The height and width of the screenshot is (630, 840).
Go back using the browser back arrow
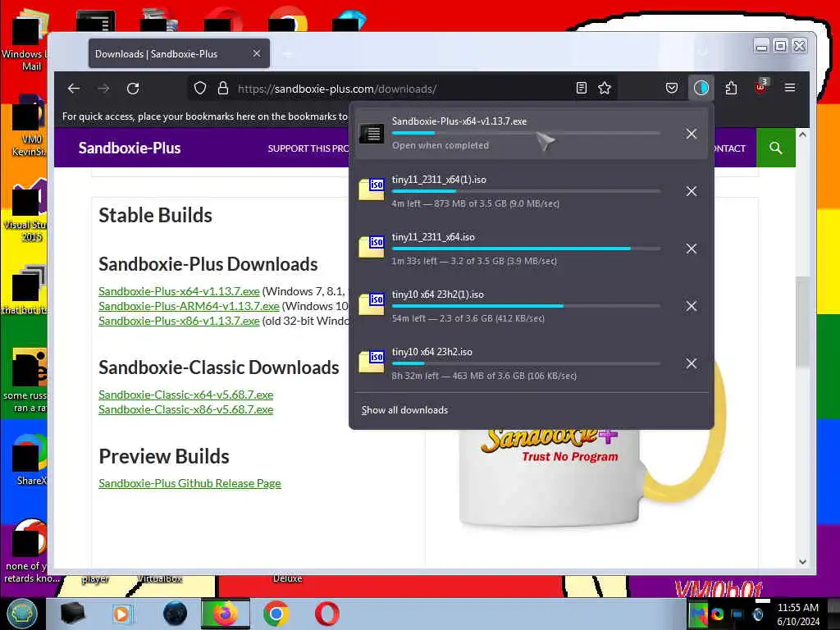click(74, 89)
